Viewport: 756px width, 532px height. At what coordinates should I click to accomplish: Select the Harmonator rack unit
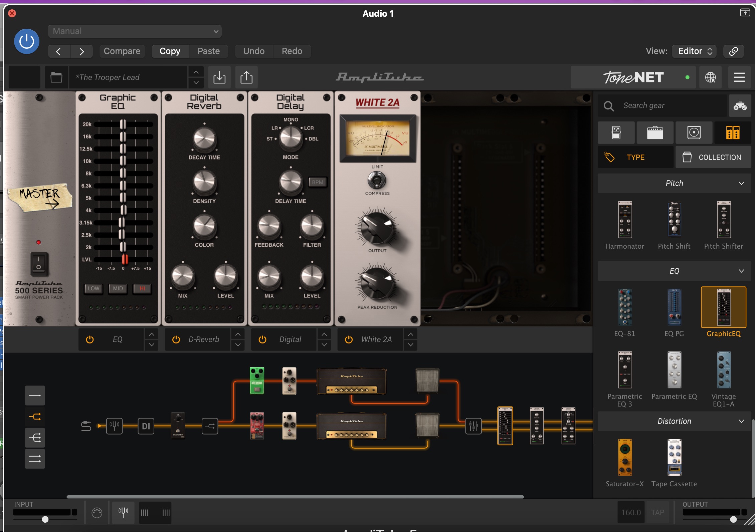pyautogui.click(x=625, y=219)
